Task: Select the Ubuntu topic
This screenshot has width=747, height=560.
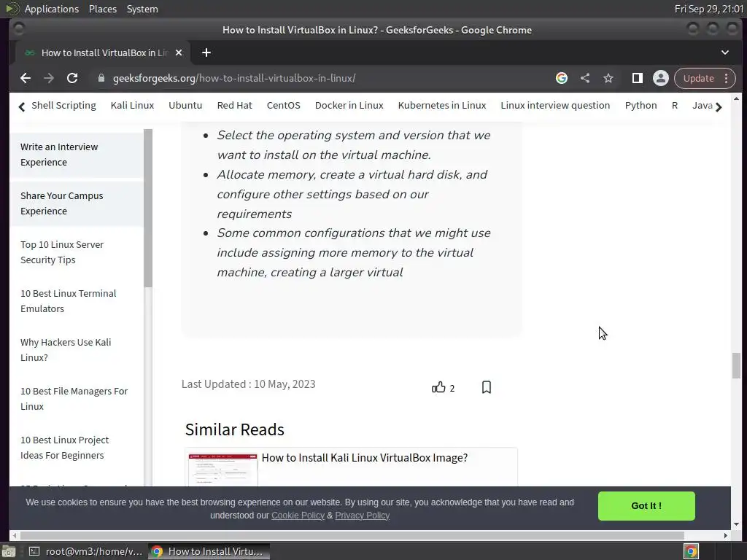Action: coord(185,105)
